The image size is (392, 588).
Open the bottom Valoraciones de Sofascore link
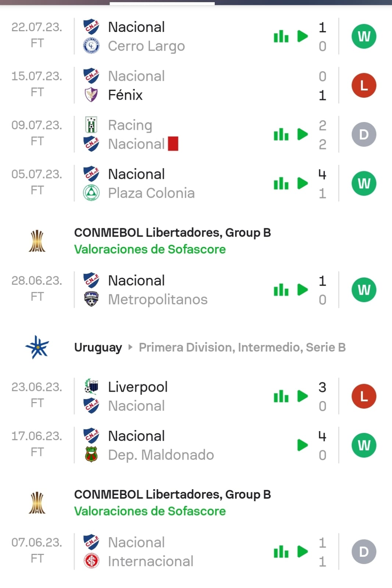150,511
